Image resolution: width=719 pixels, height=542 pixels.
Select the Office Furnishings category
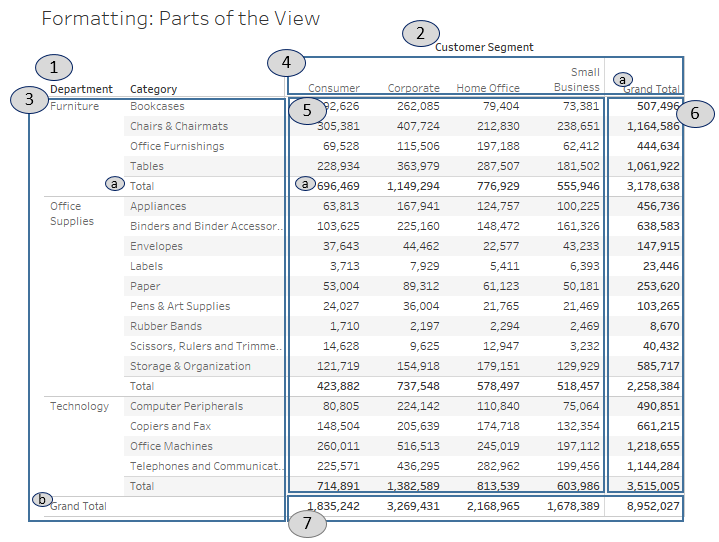click(177, 146)
